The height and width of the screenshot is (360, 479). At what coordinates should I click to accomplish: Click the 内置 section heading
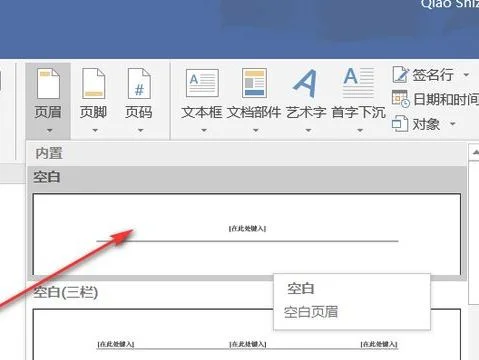tap(49, 153)
